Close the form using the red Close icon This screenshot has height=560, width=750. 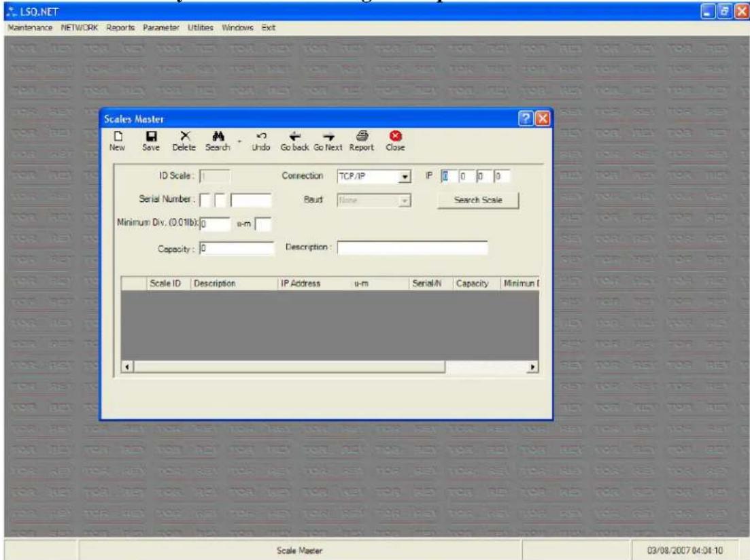tap(395, 141)
